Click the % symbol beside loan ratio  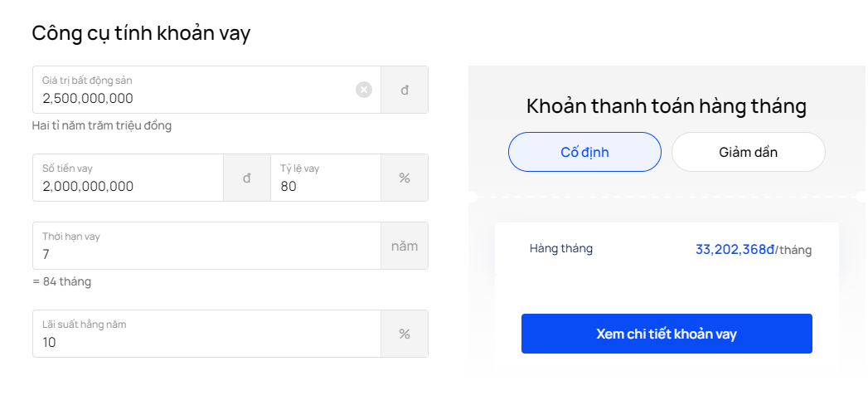[405, 178]
